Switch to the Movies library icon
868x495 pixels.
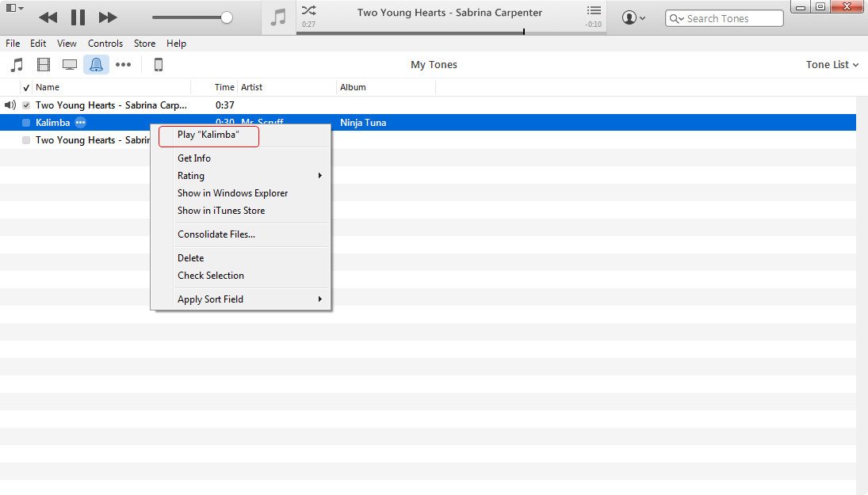(x=43, y=65)
